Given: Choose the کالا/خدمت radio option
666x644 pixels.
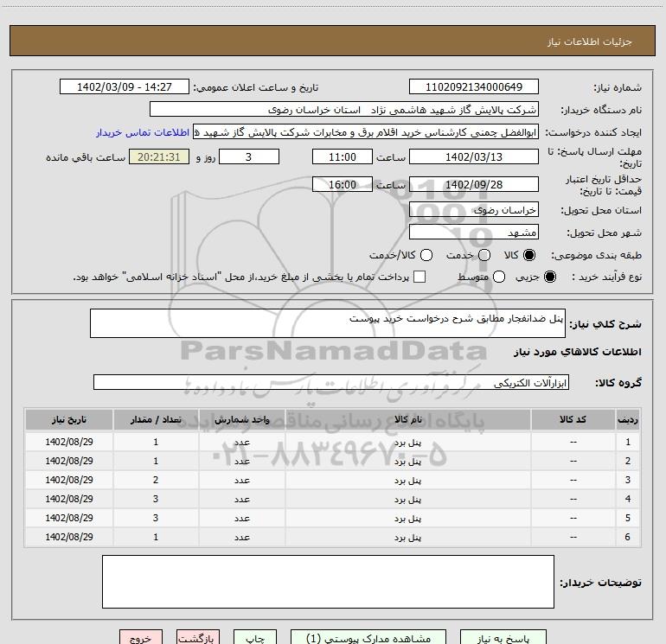Looking at the screenshot, I should [426, 255].
